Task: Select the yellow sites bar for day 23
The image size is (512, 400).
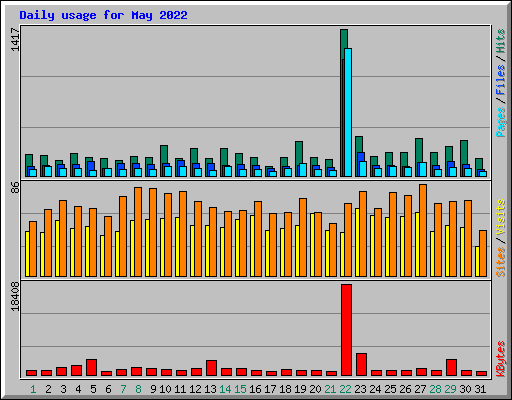Action: [x=357, y=242]
